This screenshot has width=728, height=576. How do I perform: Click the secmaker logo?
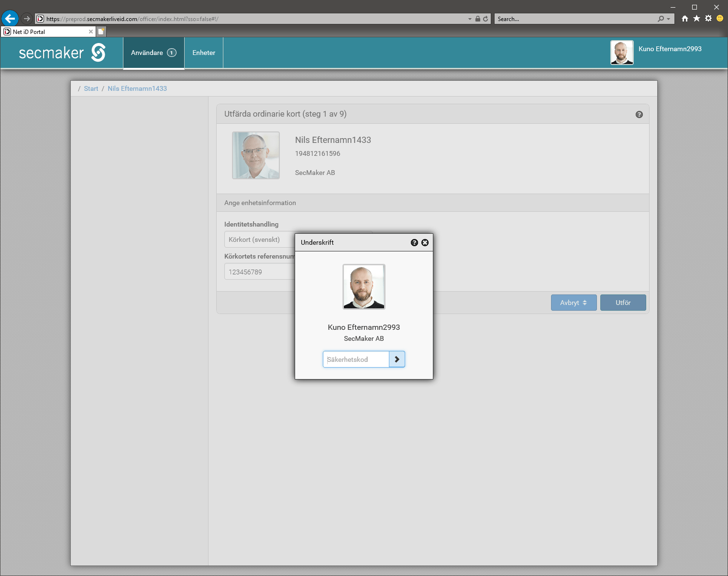point(62,53)
